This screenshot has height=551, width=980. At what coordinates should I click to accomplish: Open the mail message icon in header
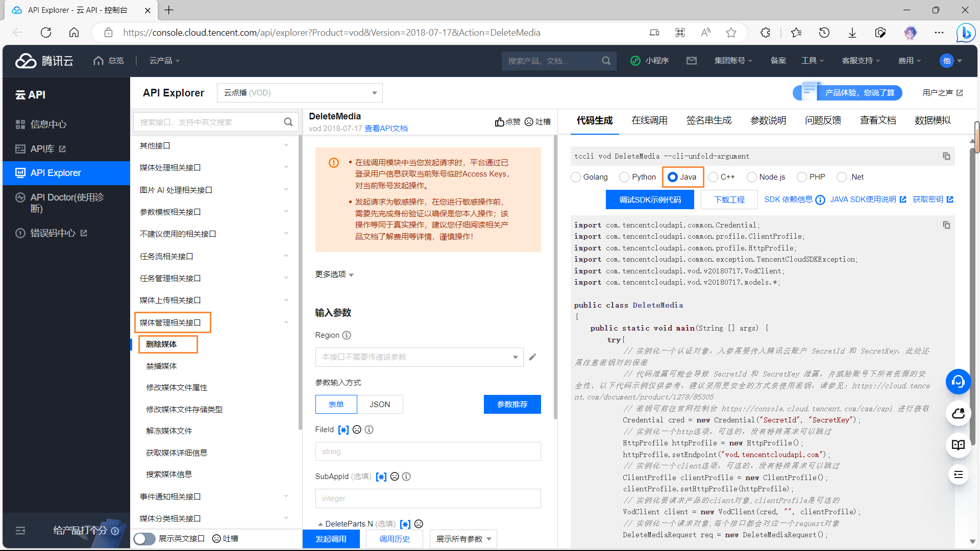coord(692,61)
